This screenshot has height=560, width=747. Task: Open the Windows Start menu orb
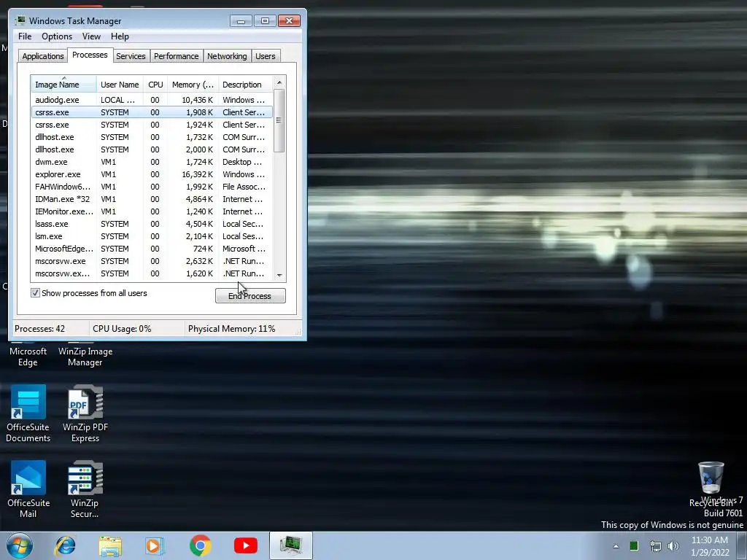[19, 545]
